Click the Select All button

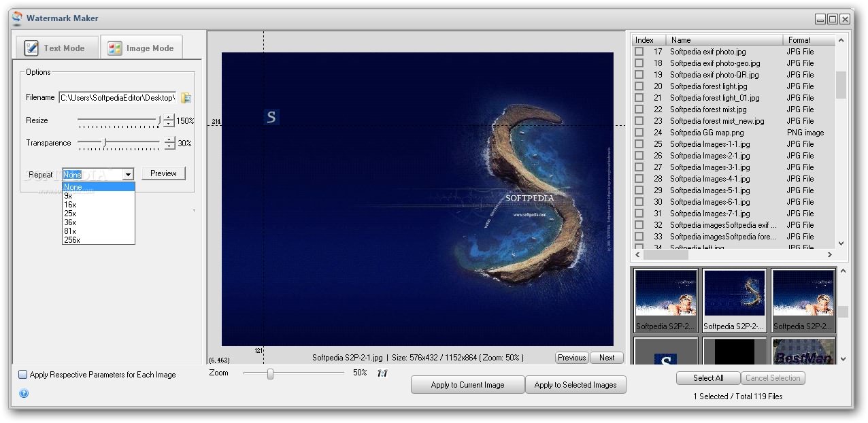[x=708, y=378]
